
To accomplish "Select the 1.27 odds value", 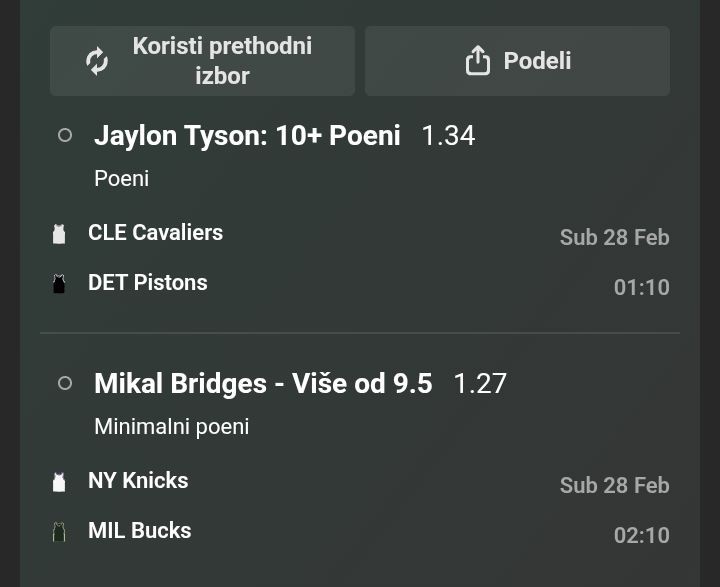I will (480, 383).
